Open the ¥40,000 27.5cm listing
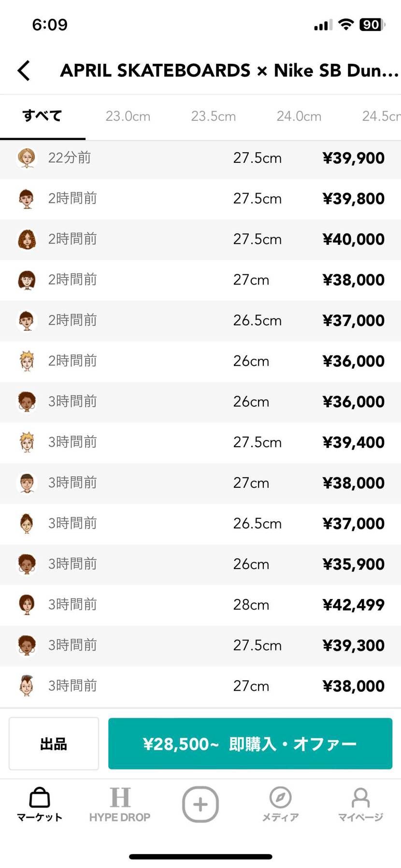This screenshot has height=868, width=401. tap(200, 239)
